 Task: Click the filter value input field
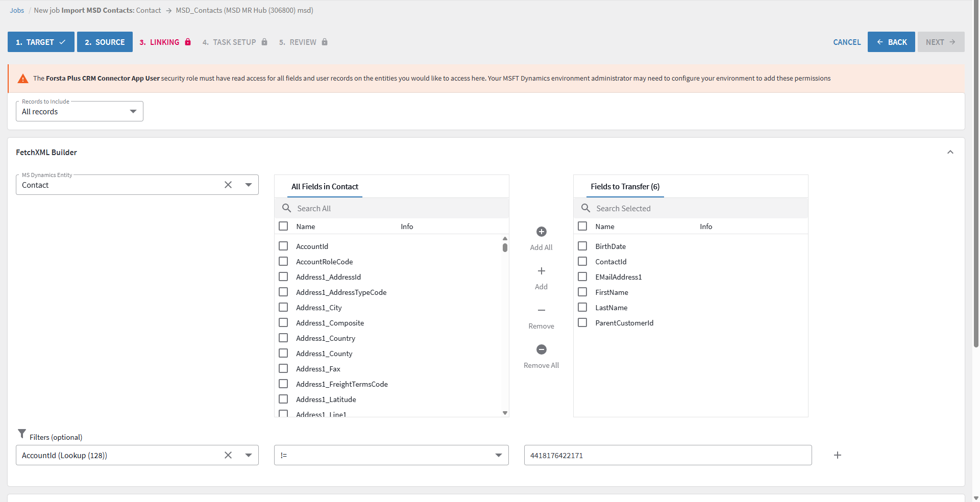point(668,455)
